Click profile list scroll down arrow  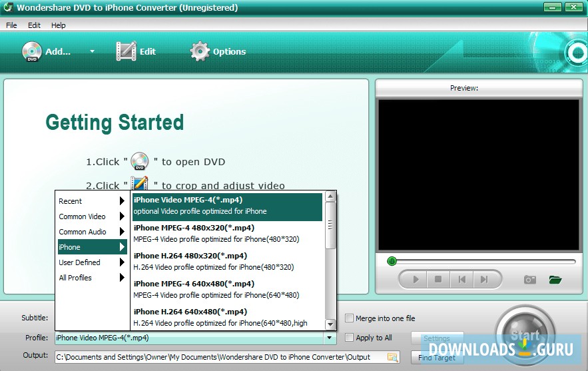click(330, 324)
